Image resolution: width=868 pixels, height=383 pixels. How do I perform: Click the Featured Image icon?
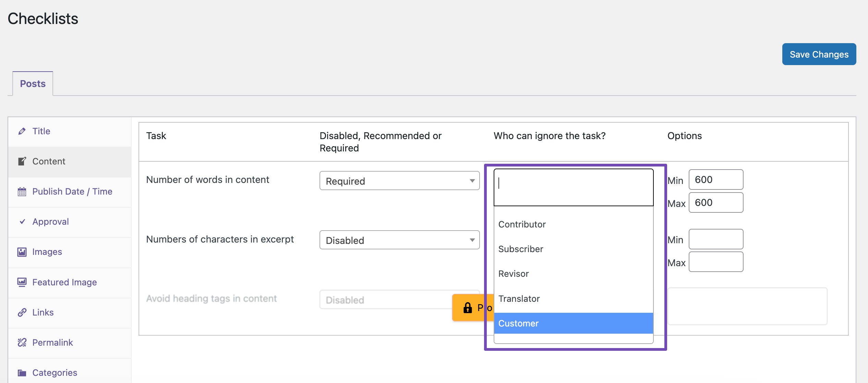tap(22, 282)
